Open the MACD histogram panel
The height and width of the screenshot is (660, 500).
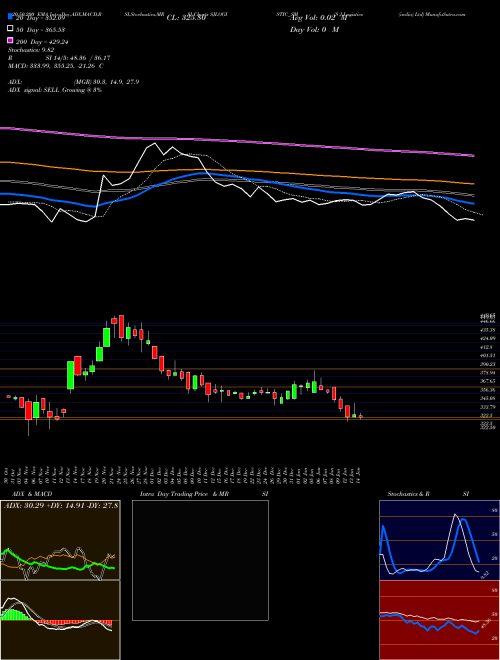click(x=60, y=620)
